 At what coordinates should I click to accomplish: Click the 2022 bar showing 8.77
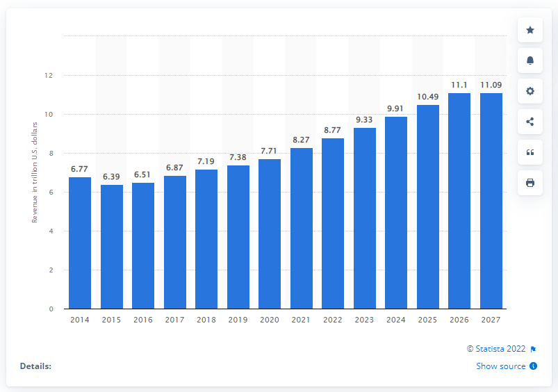coord(333,224)
